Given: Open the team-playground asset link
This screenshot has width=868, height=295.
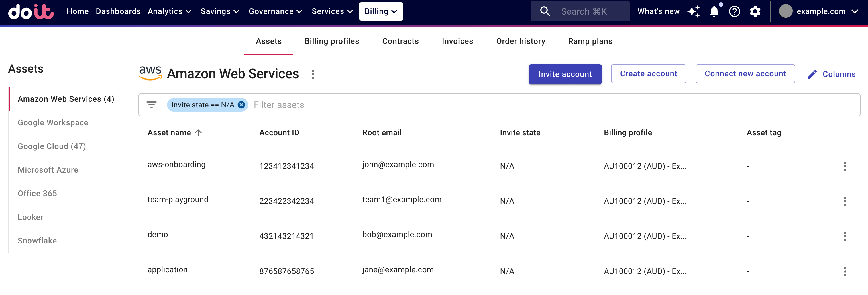Looking at the screenshot, I should (x=178, y=199).
